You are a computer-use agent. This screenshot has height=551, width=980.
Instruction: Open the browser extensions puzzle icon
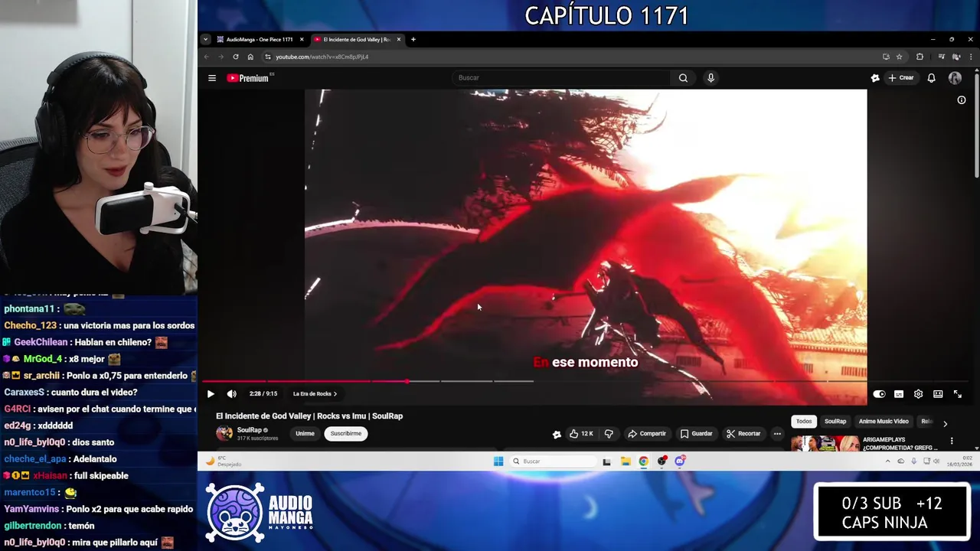920,57
